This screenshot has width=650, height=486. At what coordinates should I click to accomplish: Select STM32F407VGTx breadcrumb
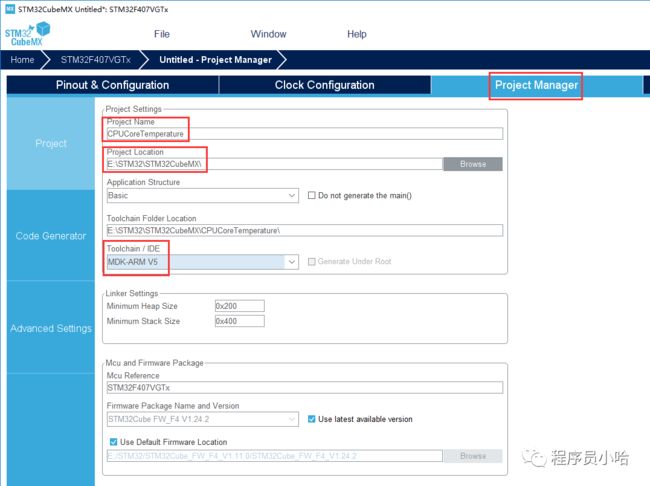(x=95, y=60)
